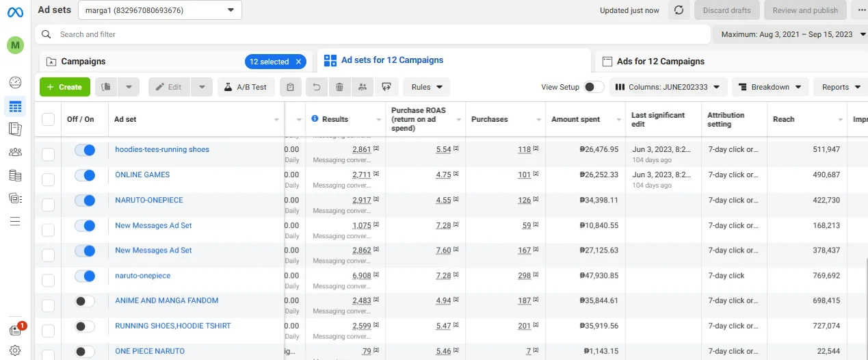
Task: Open the Reports dropdown
Action: [841, 87]
